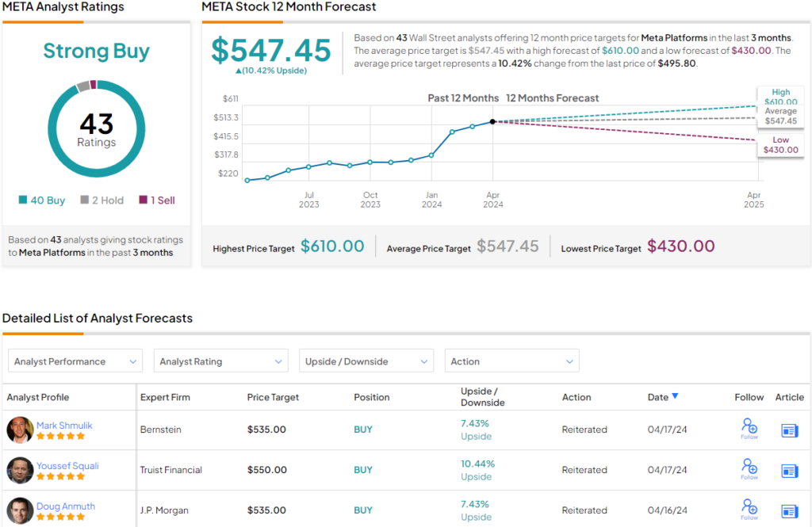Open Mark Shmulik analyst link
This screenshot has width=812, height=527.
coord(64,425)
